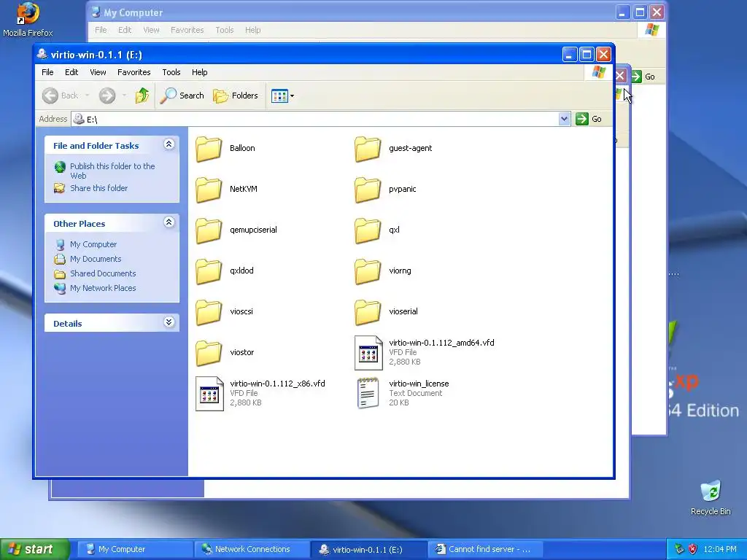The image size is (747, 560).
Task: Select the Recycle Bin desktop icon
Action: pyautogui.click(x=711, y=498)
